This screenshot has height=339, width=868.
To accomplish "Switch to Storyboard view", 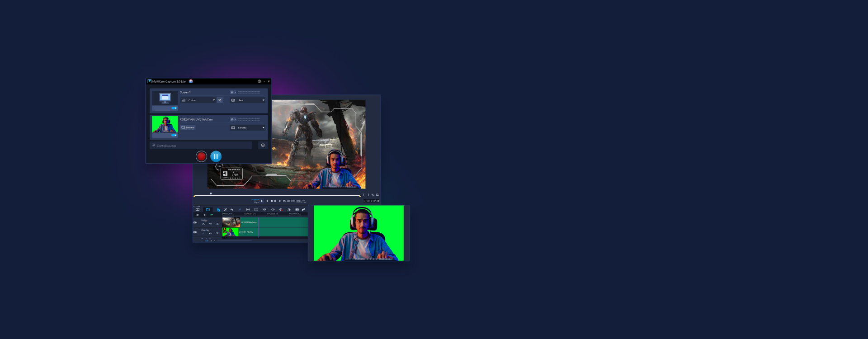I will coord(198,210).
